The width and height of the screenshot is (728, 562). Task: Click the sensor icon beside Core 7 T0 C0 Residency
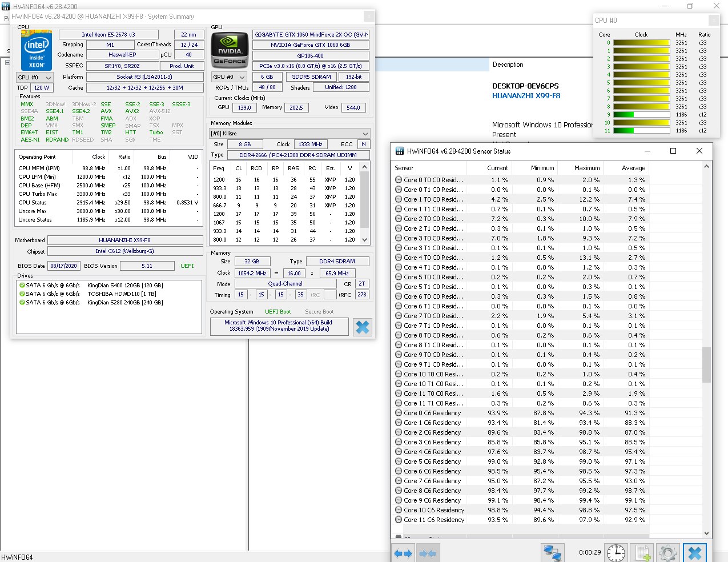coord(399,316)
